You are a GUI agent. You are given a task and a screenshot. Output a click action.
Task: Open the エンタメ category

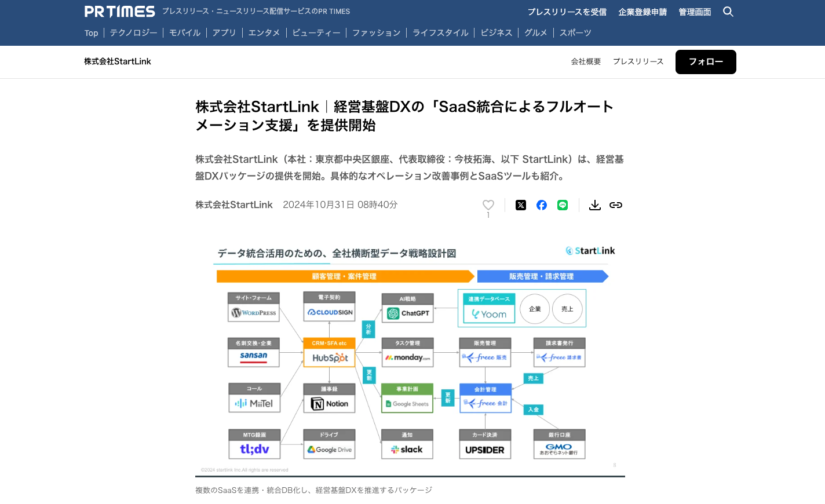264,33
